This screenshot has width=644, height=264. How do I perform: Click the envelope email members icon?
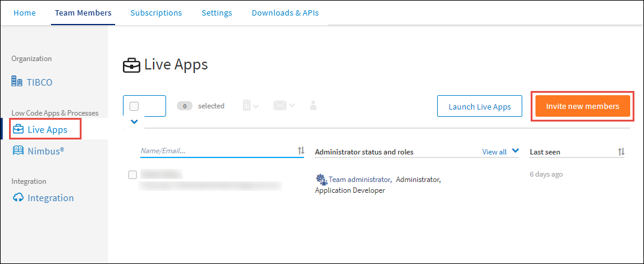pos(280,106)
